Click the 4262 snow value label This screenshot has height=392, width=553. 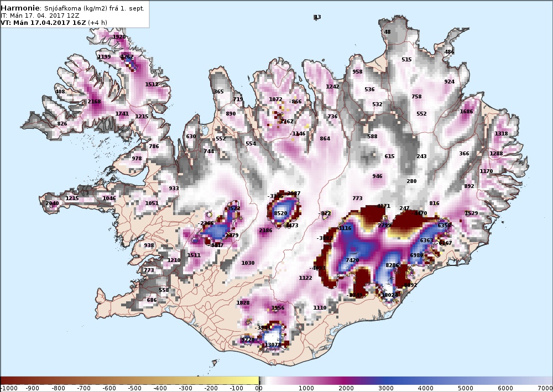127,56
